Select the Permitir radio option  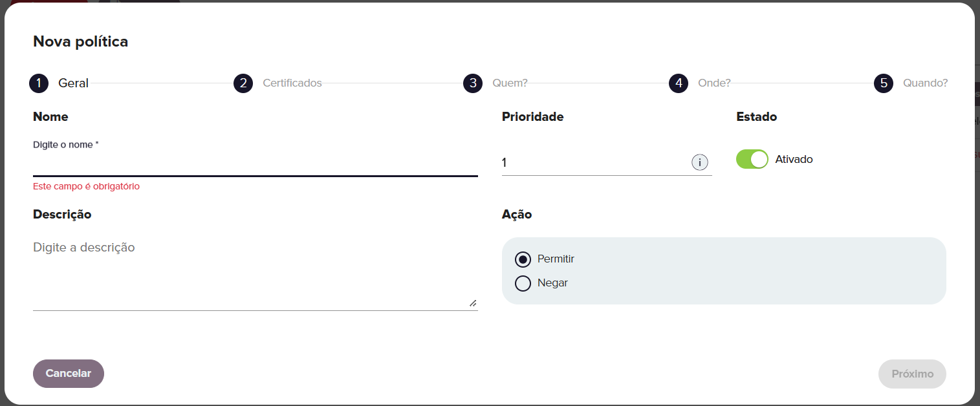coord(523,259)
